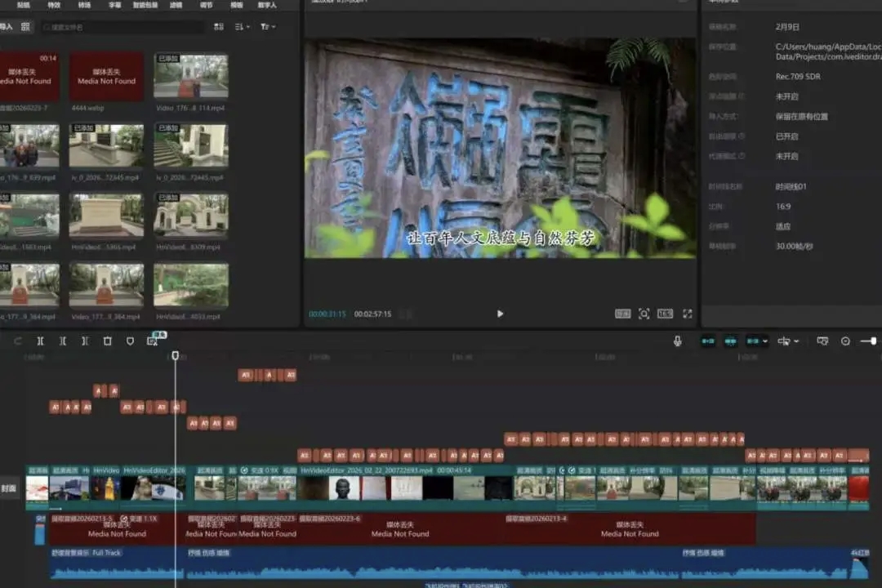Click the 16:9 aspect ratio button under preview
This screenshot has height=588, width=882.
[x=665, y=314]
